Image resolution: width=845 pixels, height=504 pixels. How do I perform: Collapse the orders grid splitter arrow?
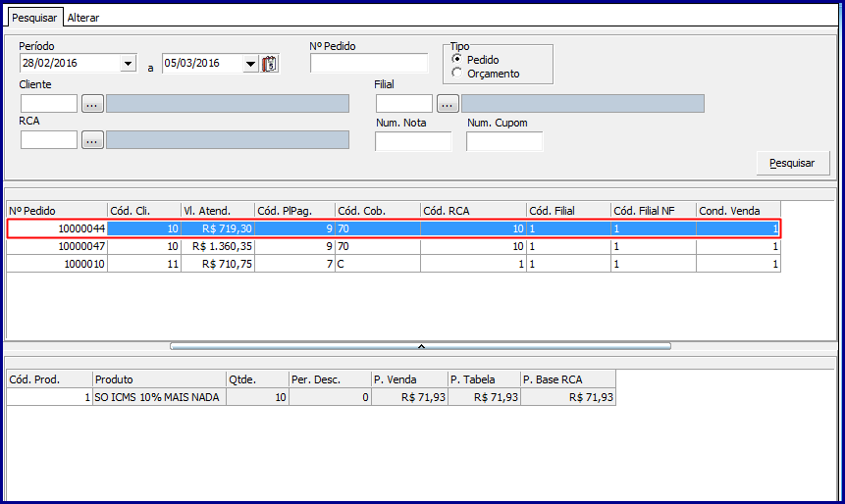coord(421,346)
